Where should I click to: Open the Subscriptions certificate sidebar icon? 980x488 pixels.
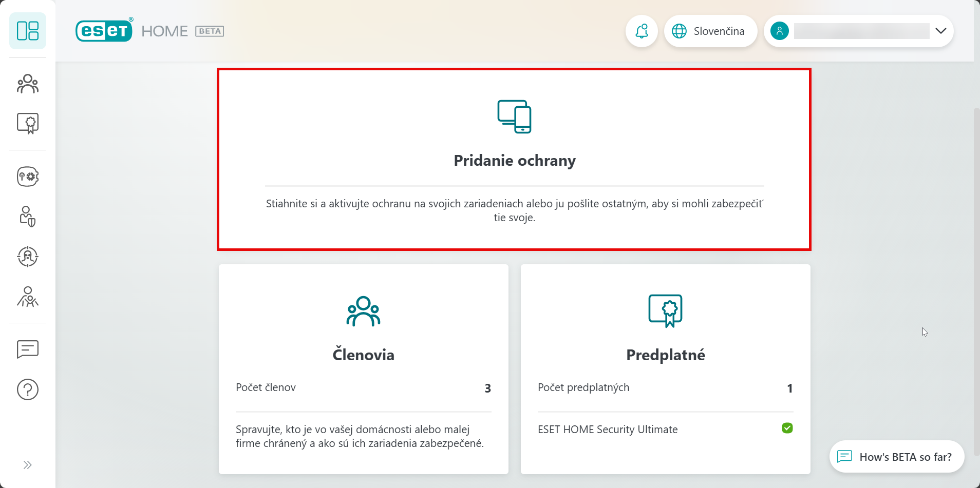point(28,124)
